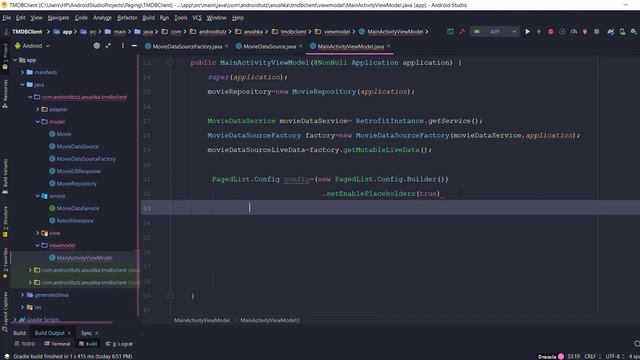
Task: Apply changes using the lightning bolt icon
Action: click(539, 31)
